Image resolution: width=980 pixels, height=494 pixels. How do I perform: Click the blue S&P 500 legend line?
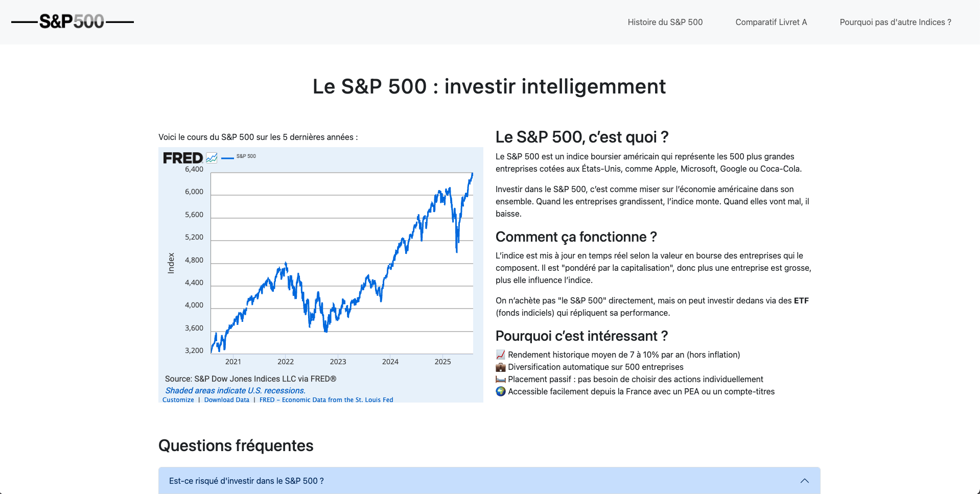pyautogui.click(x=227, y=158)
